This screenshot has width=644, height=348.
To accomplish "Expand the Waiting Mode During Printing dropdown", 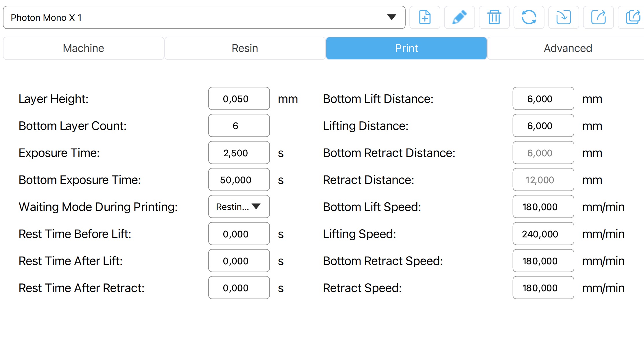I will tap(239, 207).
